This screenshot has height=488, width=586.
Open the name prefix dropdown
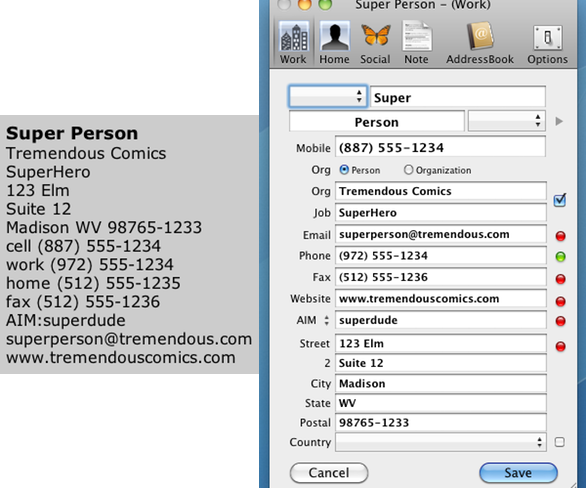tap(328, 96)
